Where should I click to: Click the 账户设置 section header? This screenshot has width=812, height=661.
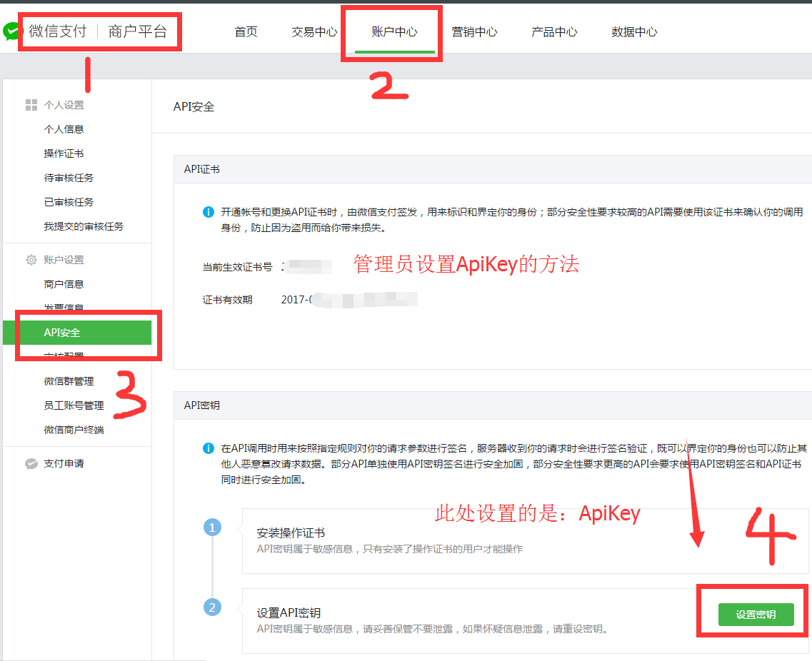click(64, 260)
